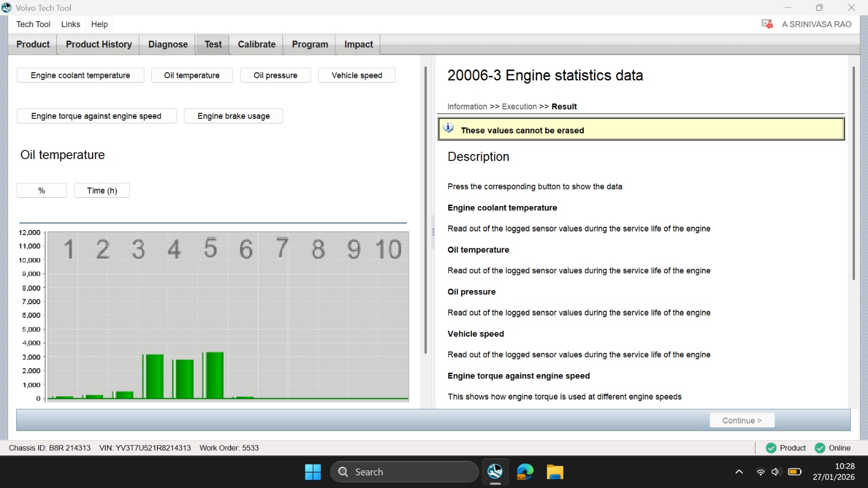Display Vehicle speed data

(x=357, y=75)
